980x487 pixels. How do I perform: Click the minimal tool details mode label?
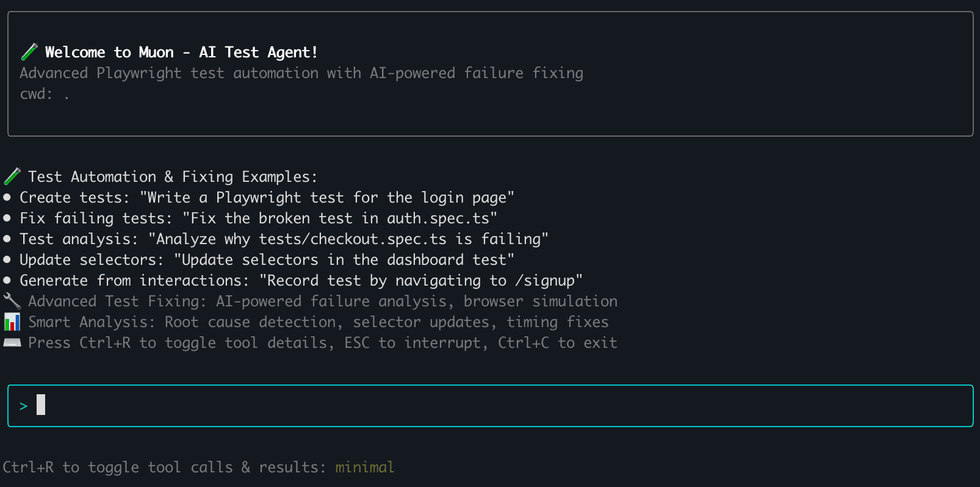coord(364,467)
